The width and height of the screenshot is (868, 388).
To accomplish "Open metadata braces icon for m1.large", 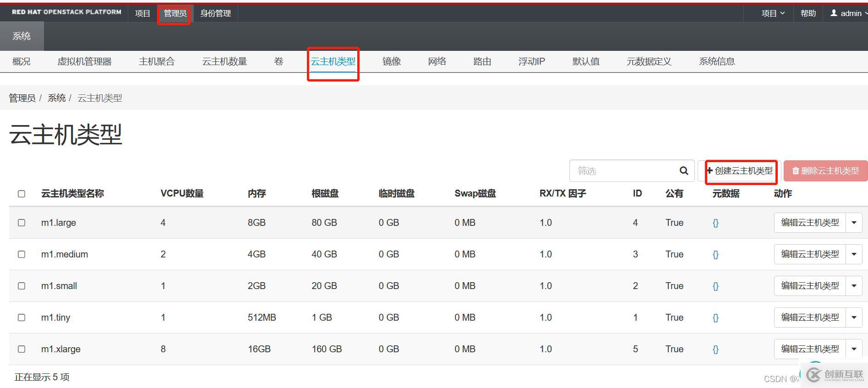I will [x=715, y=223].
